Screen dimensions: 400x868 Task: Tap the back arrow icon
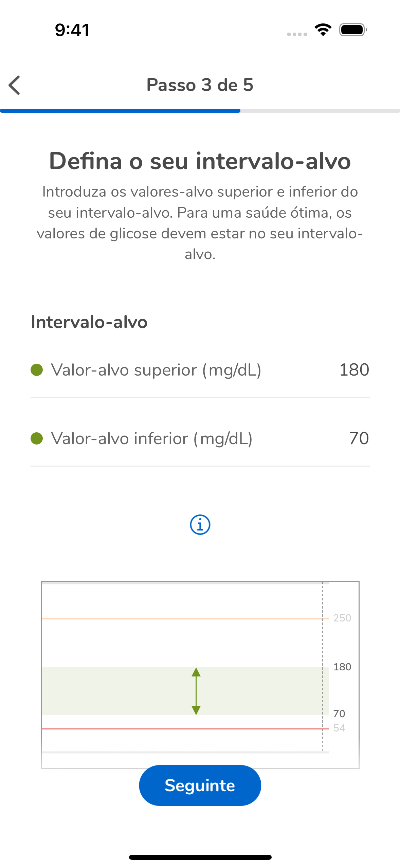coord(15,85)
